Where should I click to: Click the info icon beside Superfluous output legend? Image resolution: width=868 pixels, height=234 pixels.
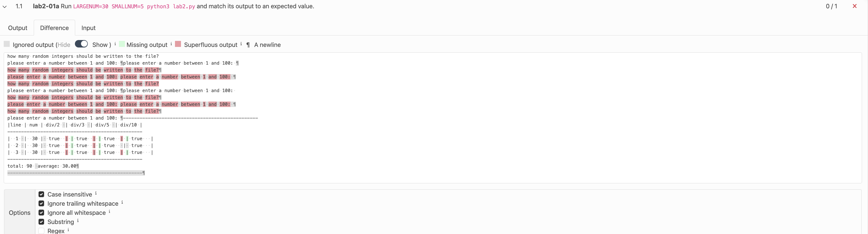point(241,43)
